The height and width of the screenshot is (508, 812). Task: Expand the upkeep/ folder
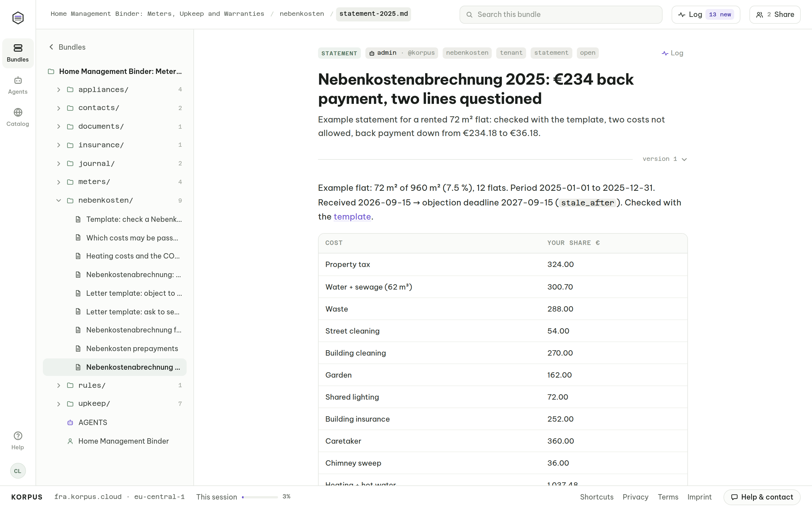point(115,404)
